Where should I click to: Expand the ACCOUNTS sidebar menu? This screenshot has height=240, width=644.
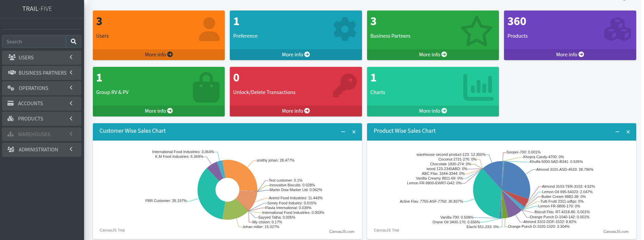coord(42,103)
